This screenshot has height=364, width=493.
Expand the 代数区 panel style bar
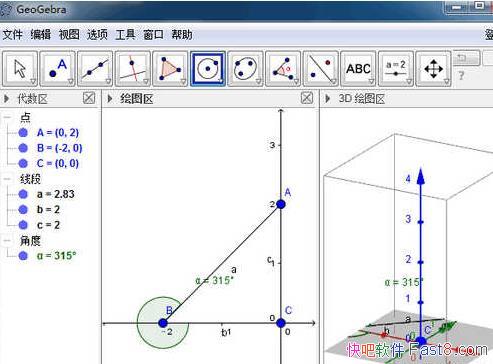click(x=6, y=99)
